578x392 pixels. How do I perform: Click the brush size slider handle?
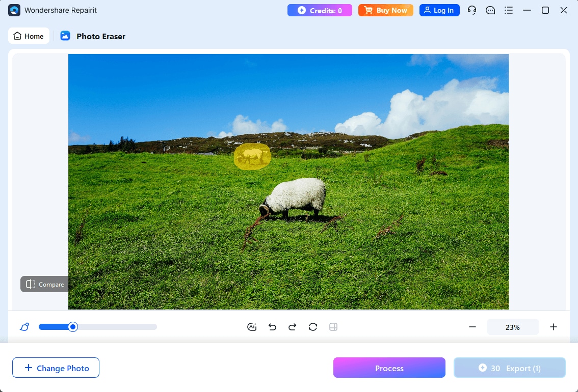tap(73, 327)
